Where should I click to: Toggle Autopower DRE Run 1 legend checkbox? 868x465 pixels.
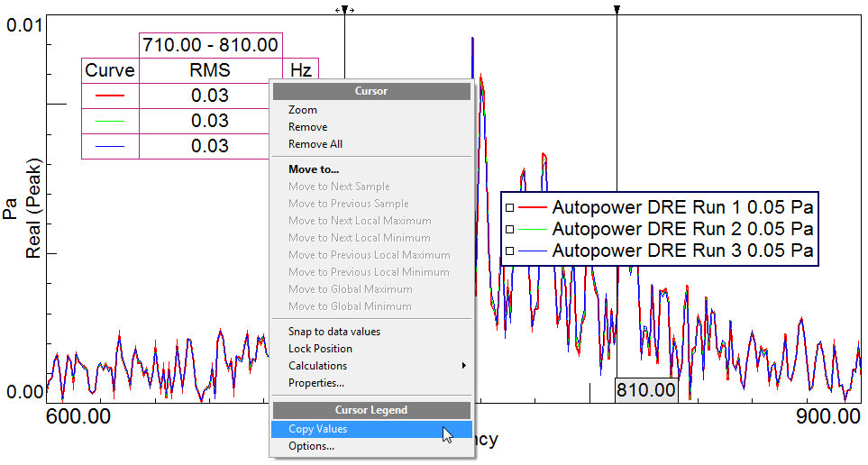tap(509, 206)
